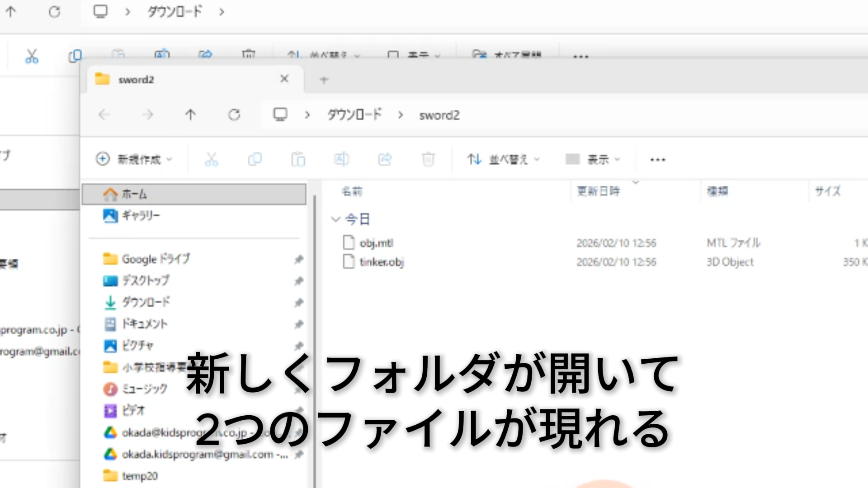Refresh the sword2 folder view
This screenshot has height=488, width=868.
pyautogui.click(x=234, y=115)
